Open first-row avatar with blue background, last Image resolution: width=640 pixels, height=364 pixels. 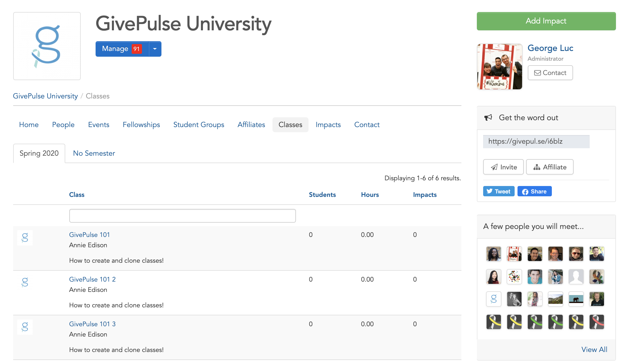click(x=597, y=254)
